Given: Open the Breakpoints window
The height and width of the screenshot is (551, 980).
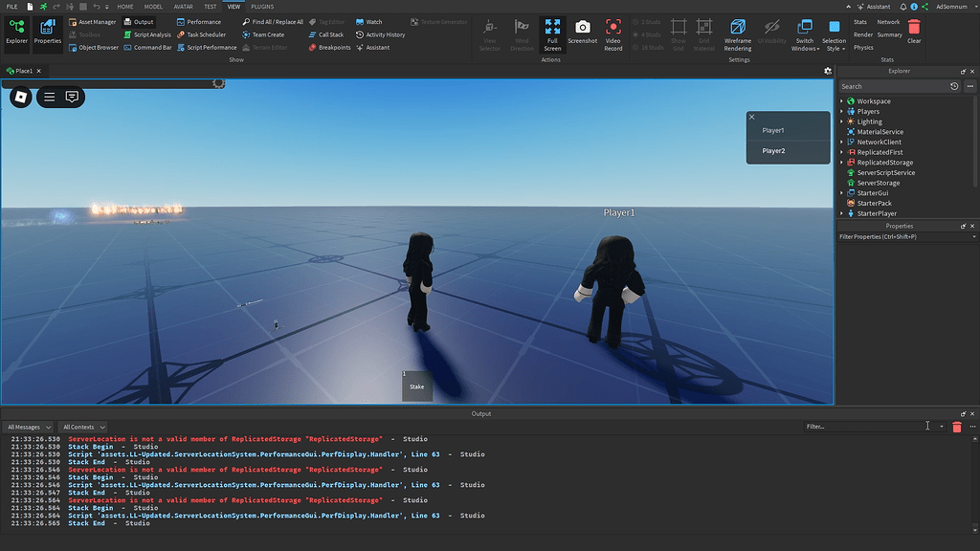Looking at the screenshot, I should click(329, 48).
